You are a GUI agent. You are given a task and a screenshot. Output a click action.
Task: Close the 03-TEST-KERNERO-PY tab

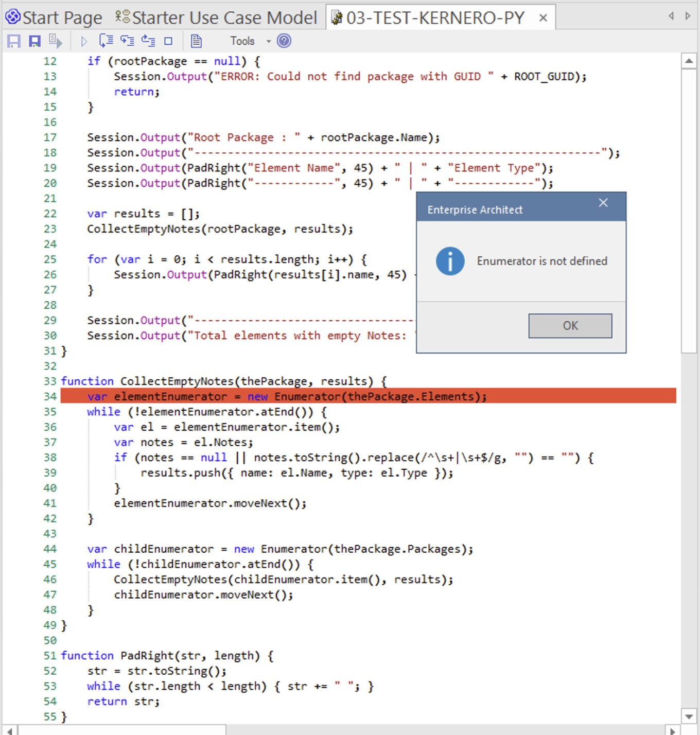543,18
